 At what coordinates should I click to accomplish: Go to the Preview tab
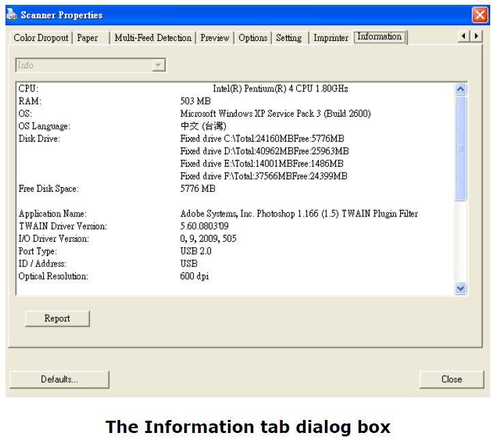tap(214, 38)
